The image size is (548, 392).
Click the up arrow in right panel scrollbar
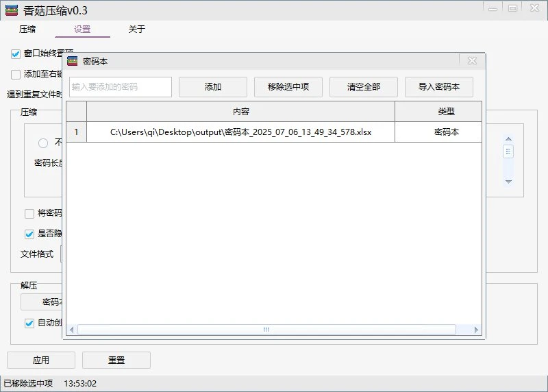point(508,138)
